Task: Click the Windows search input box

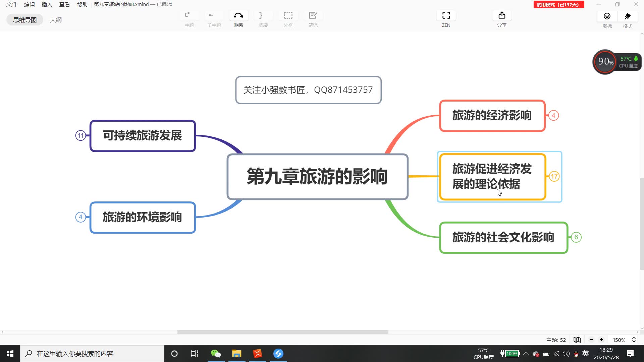Action: (92, 354)
